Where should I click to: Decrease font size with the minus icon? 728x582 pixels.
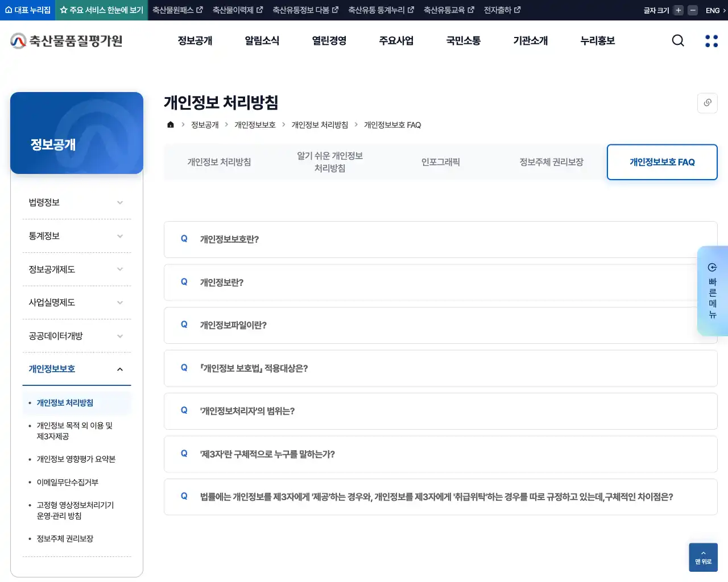pyautogui.click(x=692, y=10)
